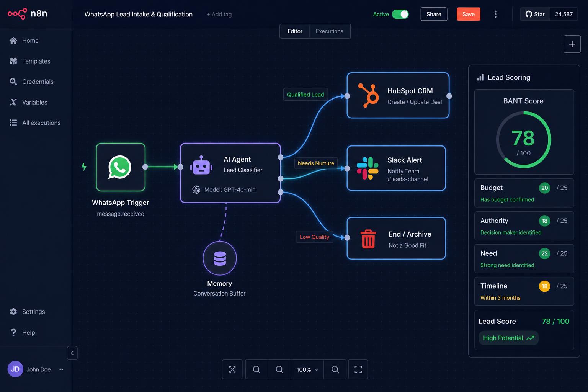Click "Within 3 months" text
This screenshot has height=392, width=588.
tap(500, 298)
